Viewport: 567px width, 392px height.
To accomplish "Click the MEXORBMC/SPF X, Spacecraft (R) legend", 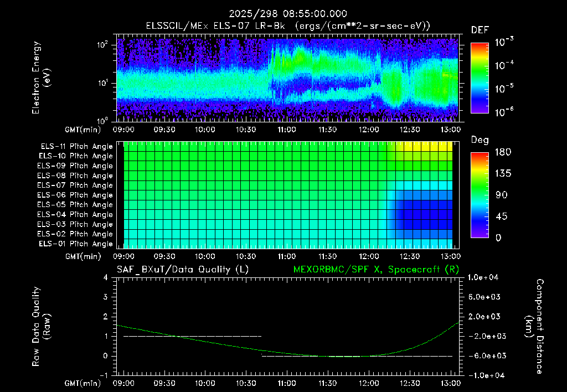I will tap(376, 270).
